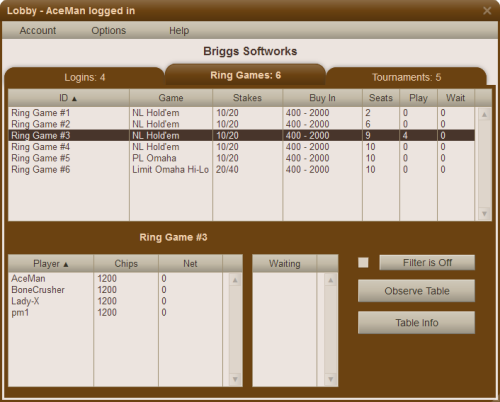The width and height of the screenshot is (500, 402).
Task: Select player pm1 in the list
Action: pyautogui.click(x=20, y=313)
